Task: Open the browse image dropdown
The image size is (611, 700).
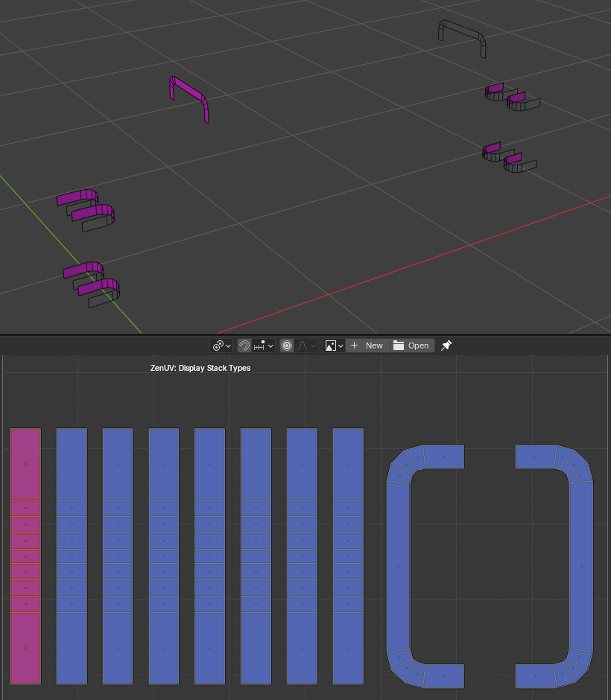Action: [334, 346]
